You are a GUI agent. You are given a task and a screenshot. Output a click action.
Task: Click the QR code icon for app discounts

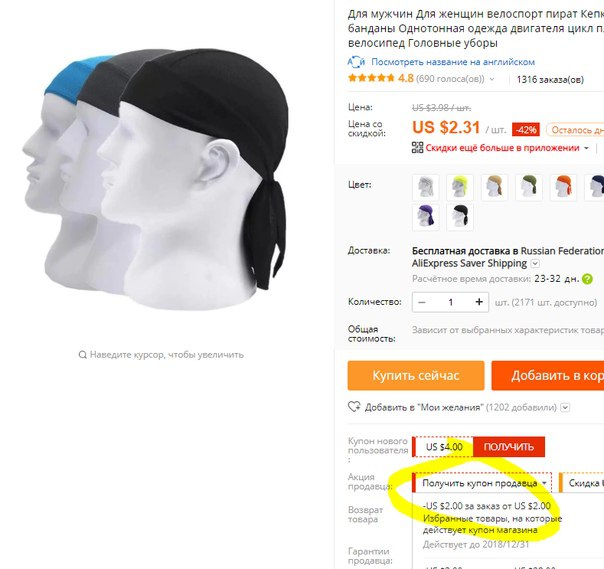click(417, 148)
